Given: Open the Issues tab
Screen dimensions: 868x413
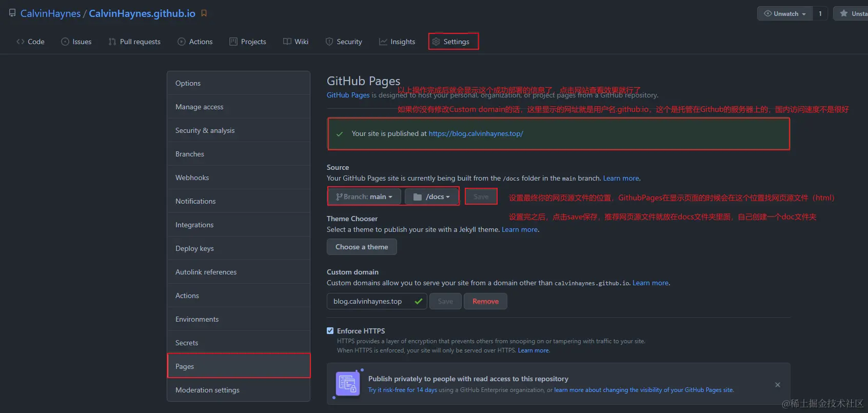Looking at the screenshot, I should tap(76, 42).
